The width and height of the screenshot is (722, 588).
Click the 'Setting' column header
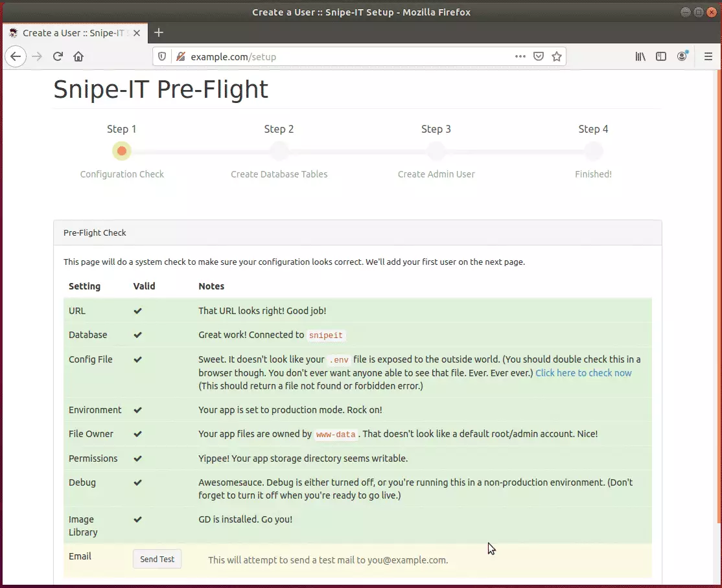click(x=84, y=286)
